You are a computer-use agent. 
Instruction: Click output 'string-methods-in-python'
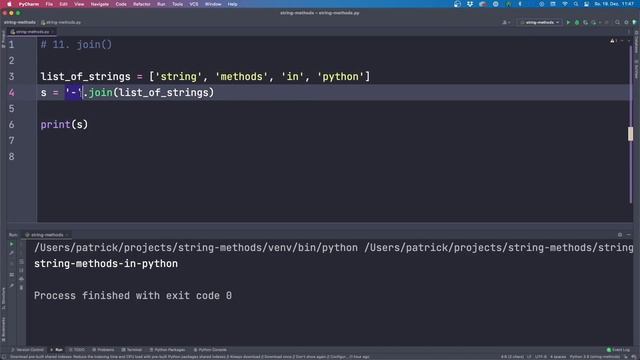point(106,264)
